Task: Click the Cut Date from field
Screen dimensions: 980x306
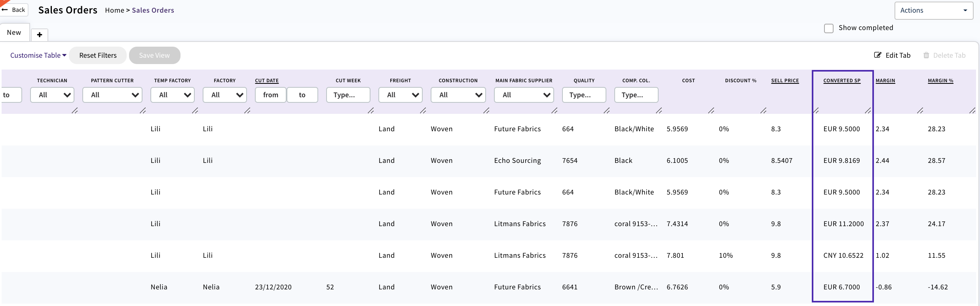Action: 270,95
